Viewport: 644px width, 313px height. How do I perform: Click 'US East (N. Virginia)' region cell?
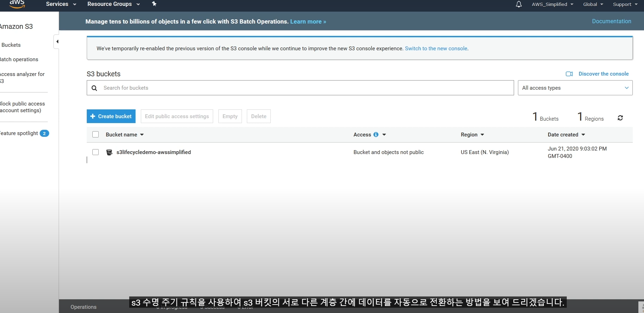click(485, 152)
